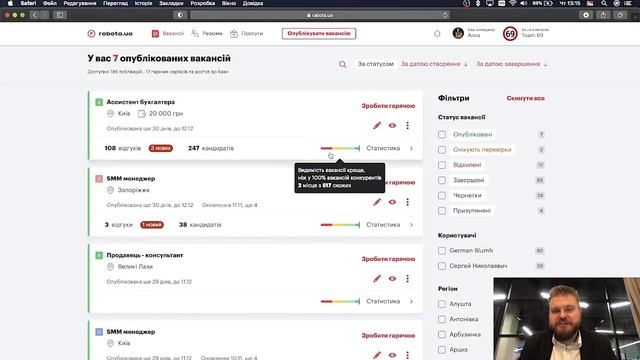Open the Ассистент бухгалтера vacancy title
The width and height of the screenshot is (640, 360).
tap(140, 102)
